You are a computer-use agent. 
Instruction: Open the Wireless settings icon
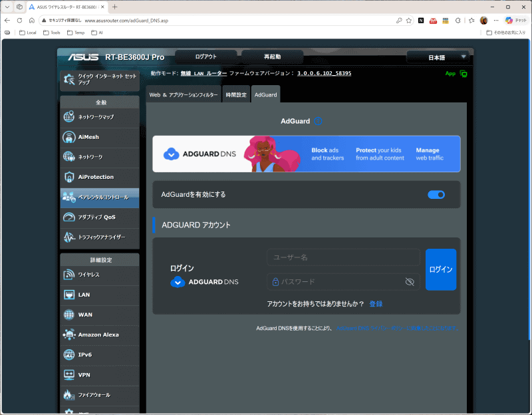click(x=69, y=275)
